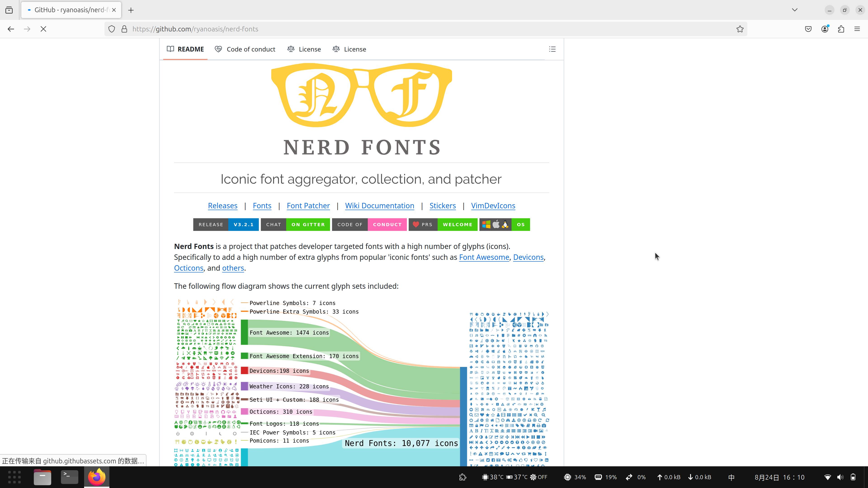Stop loading the page

coord(43,29)
